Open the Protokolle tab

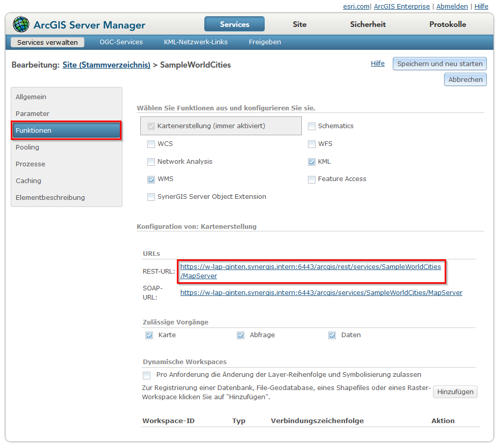pos(447,24)
